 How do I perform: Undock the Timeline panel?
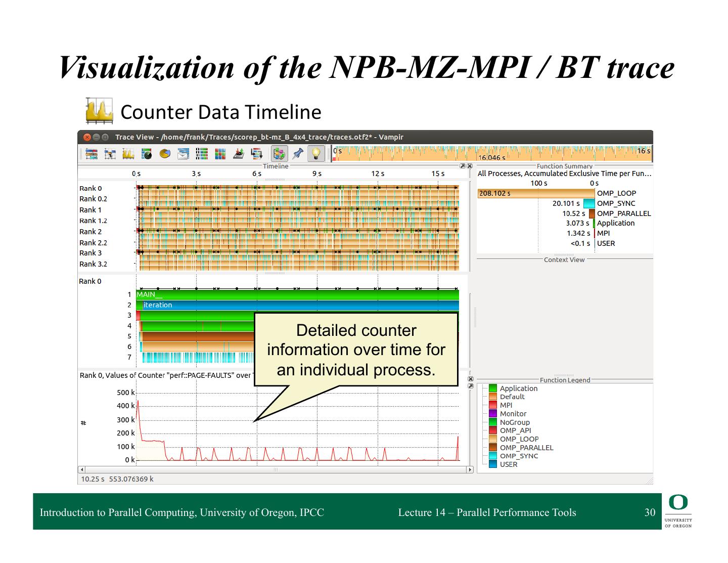point(462,166)
